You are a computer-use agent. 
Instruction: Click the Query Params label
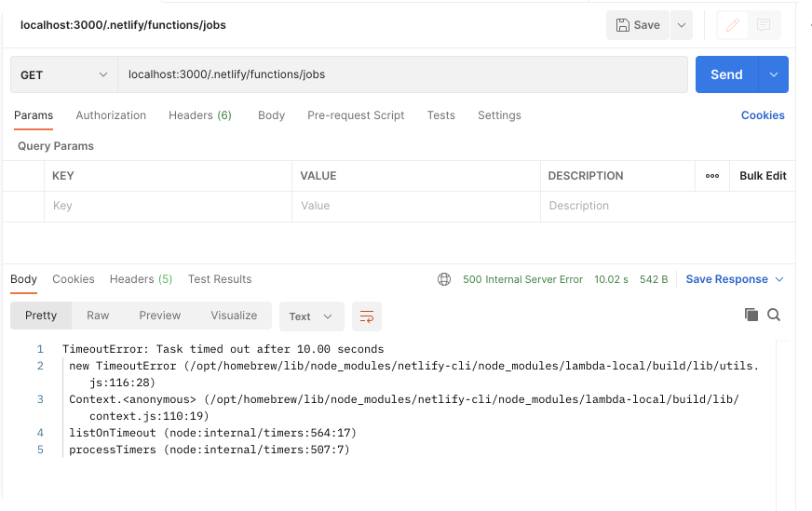tap(56, 146)
